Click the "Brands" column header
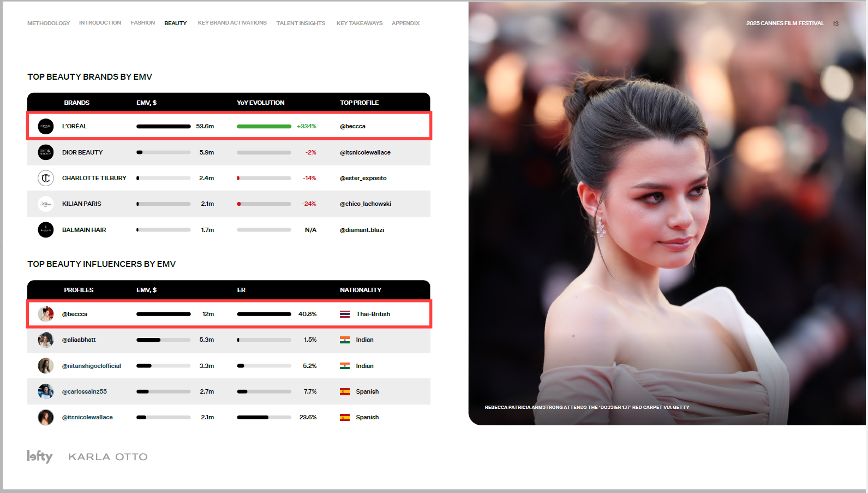Screen dimensions: 868x493 click(x=77, y=103)
